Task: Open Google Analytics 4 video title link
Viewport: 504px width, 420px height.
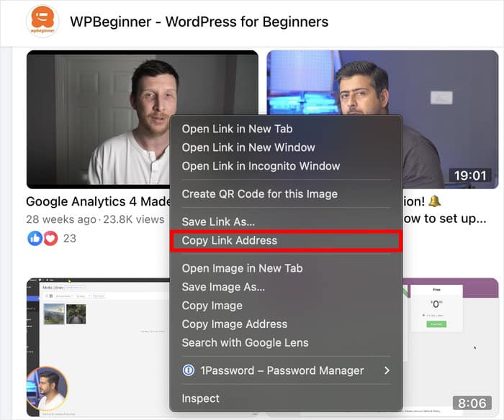Action: click(97, 202)
